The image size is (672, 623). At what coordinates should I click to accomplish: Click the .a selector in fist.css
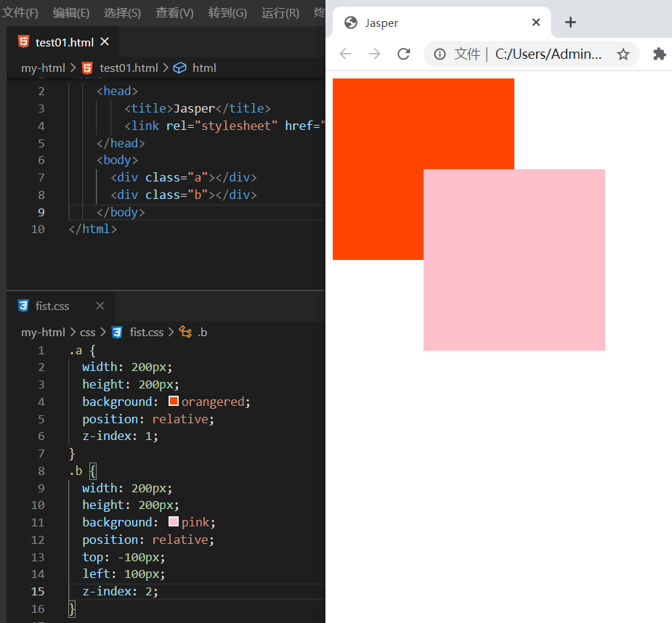tap(76, 351)
